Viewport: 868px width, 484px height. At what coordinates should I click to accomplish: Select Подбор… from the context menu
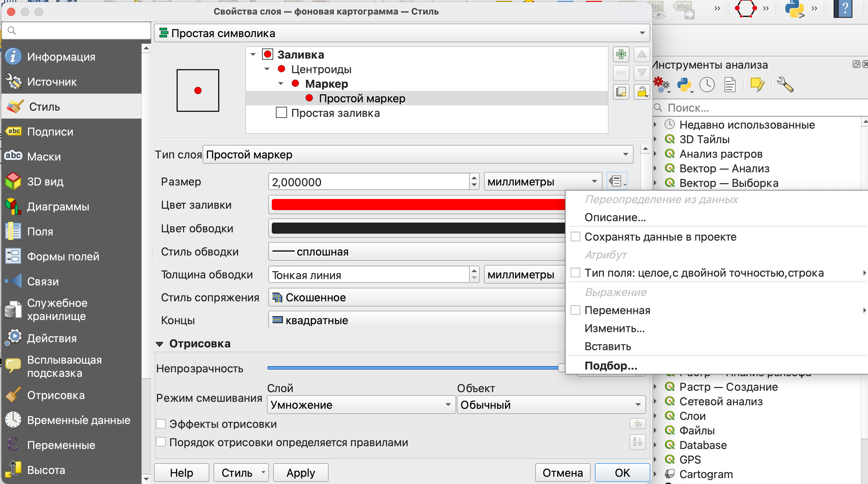click(x=611, y=366)
